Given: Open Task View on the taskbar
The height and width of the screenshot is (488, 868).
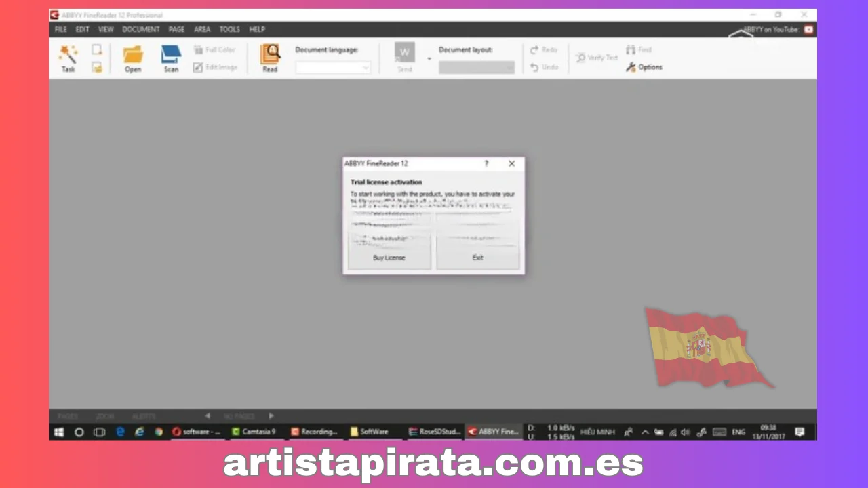Looking at the screenshot, I should click(x=100, y=432).
